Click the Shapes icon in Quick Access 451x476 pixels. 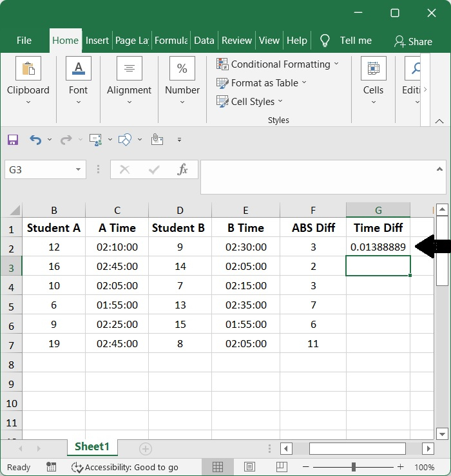coord(125,140)
